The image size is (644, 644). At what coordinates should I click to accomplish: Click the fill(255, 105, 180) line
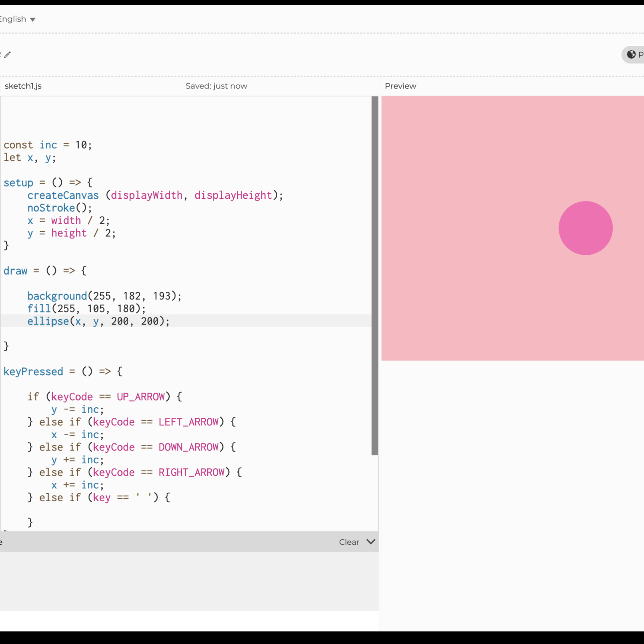(x=86, y=309)
